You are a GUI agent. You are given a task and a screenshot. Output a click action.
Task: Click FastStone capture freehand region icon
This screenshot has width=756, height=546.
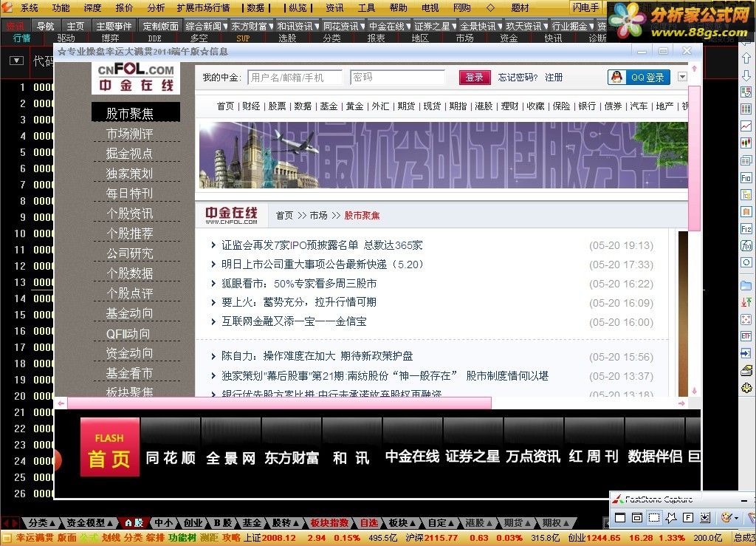click(670, 517)
